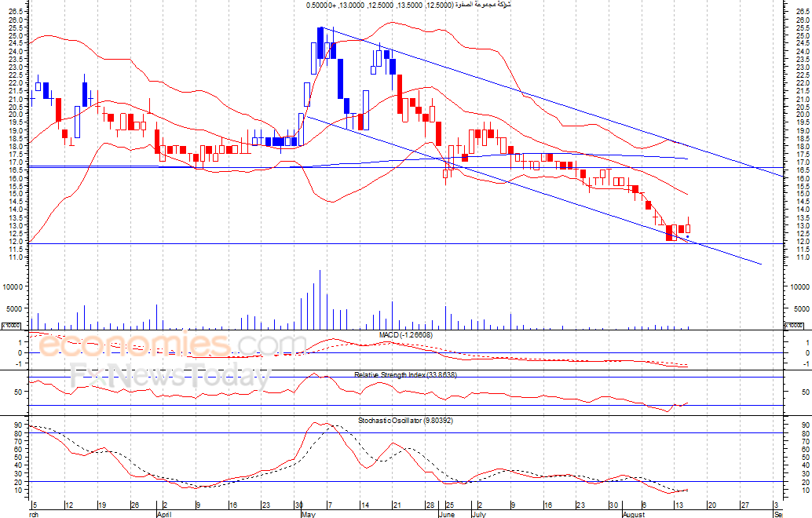812x518 pixels.
Task: Click the April month label on time axis
Action: [x=163, y=514]
